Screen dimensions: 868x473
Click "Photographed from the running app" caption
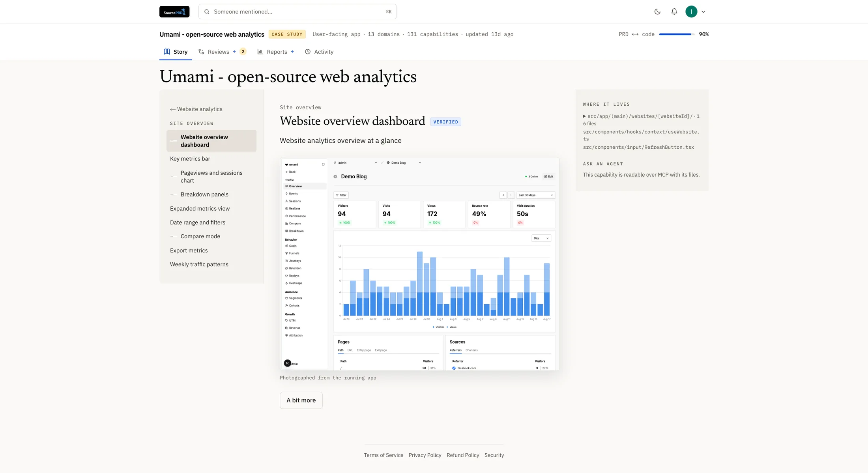[x=328, y=378]
